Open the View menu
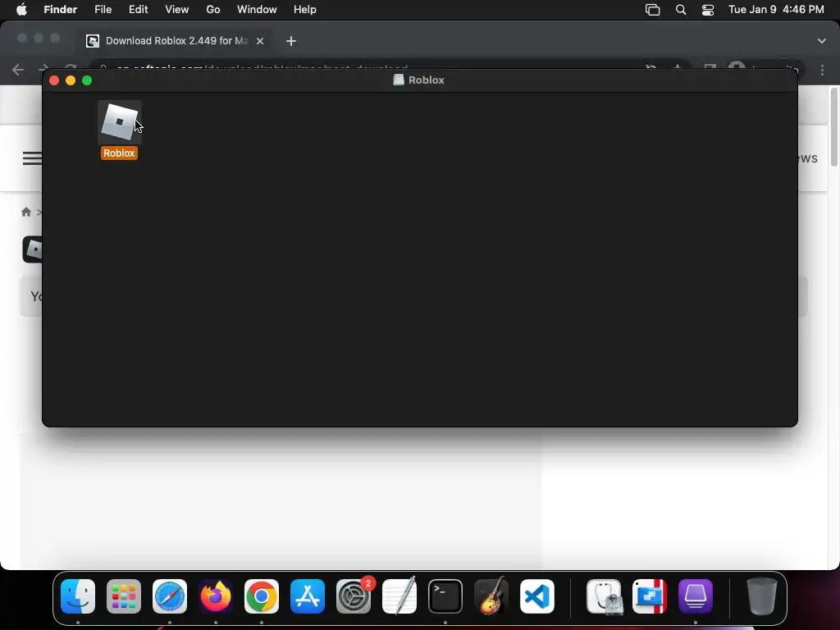 coord(177,10)
